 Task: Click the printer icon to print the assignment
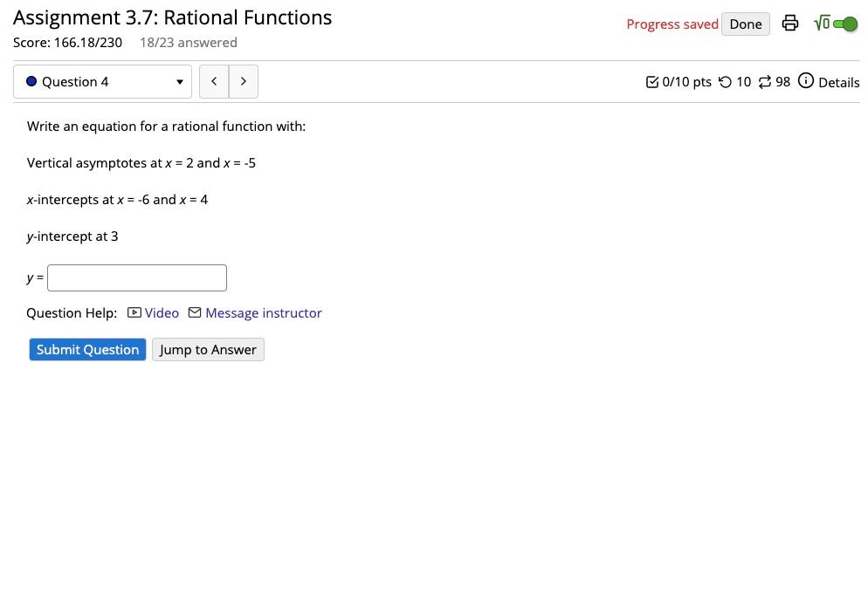click(790, 24)
